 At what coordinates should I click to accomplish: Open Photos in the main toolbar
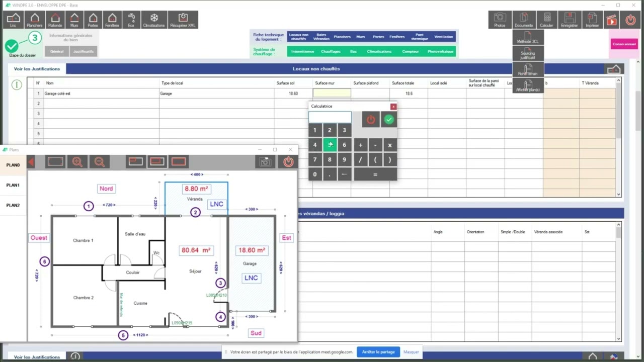point(500,20)
